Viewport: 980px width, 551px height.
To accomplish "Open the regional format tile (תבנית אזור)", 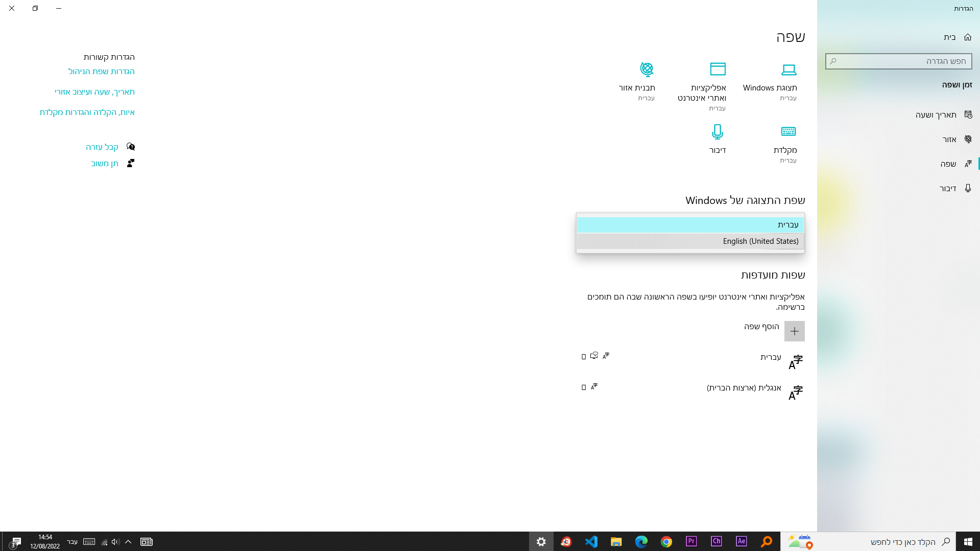I will click(x=637, y=82).
